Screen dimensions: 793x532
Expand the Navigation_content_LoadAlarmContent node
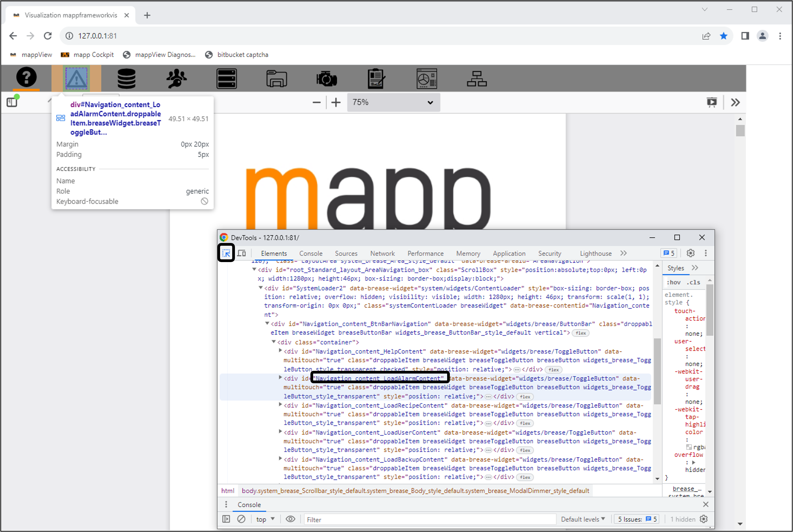pyautogui.click(x=280, y=377)
